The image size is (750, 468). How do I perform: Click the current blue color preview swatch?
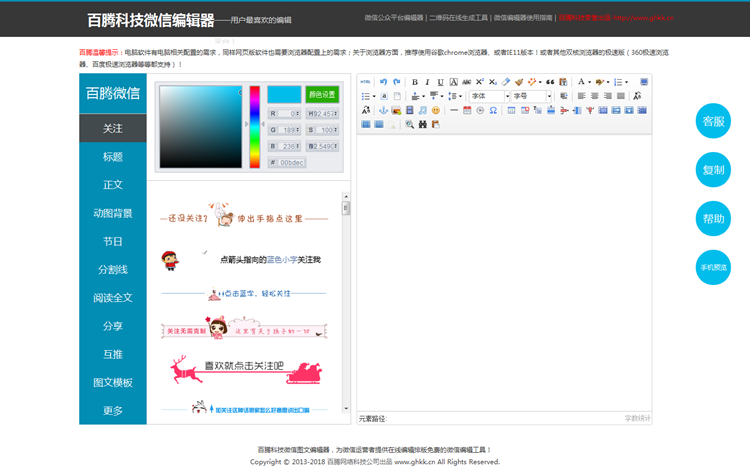tap(284, 94)
